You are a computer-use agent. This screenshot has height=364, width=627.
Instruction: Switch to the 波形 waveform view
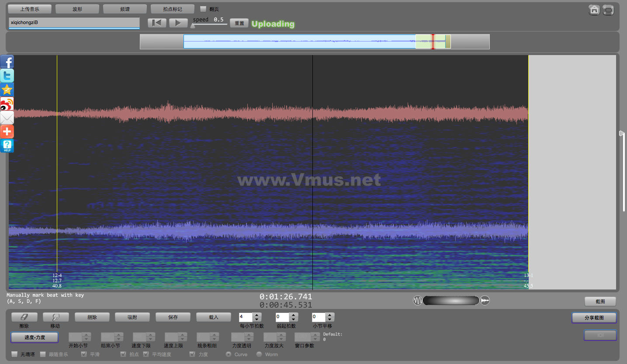click(x=77, y=9)
